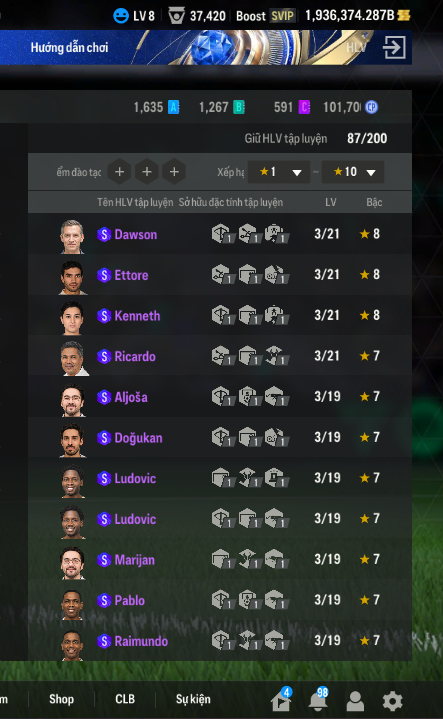Click the gold coin currency icon
This screenshot has height=719, width=443.
(404, 16)
